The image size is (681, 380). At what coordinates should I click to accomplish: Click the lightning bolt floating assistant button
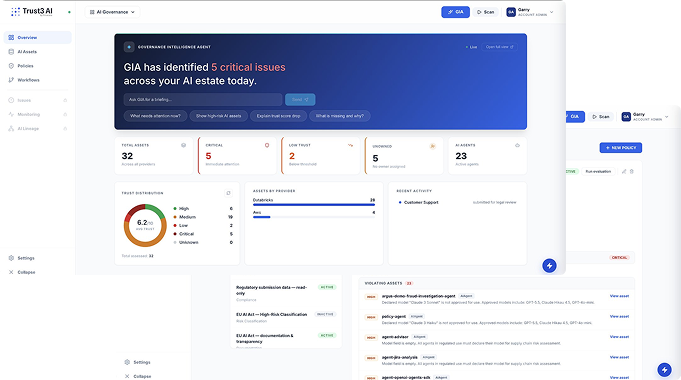click(549, 266)
